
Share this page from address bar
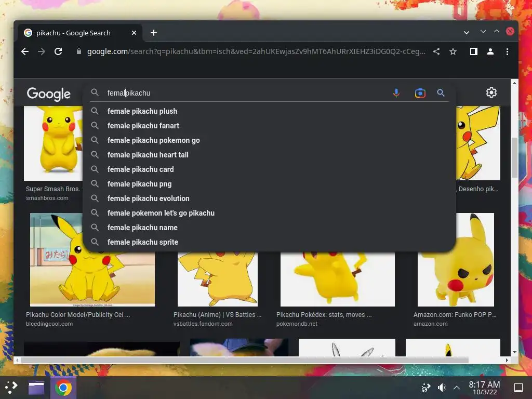tap(436, 51)
